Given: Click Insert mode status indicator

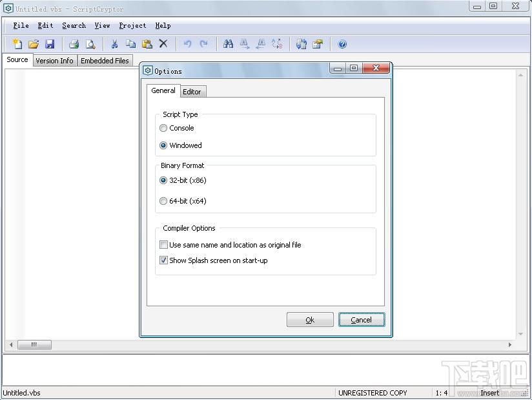Looking at the screenshot, I should [489, 393].
